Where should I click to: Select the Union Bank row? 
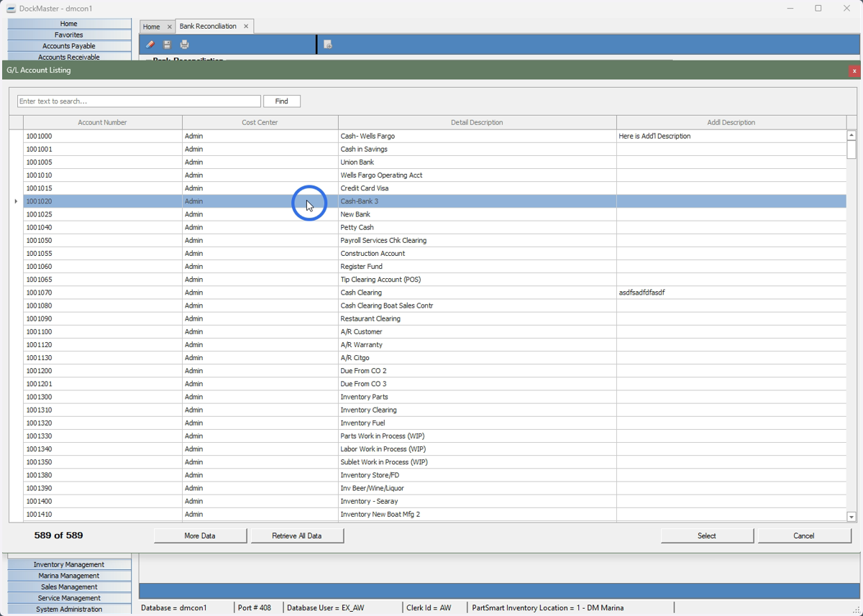coord(434,162)
